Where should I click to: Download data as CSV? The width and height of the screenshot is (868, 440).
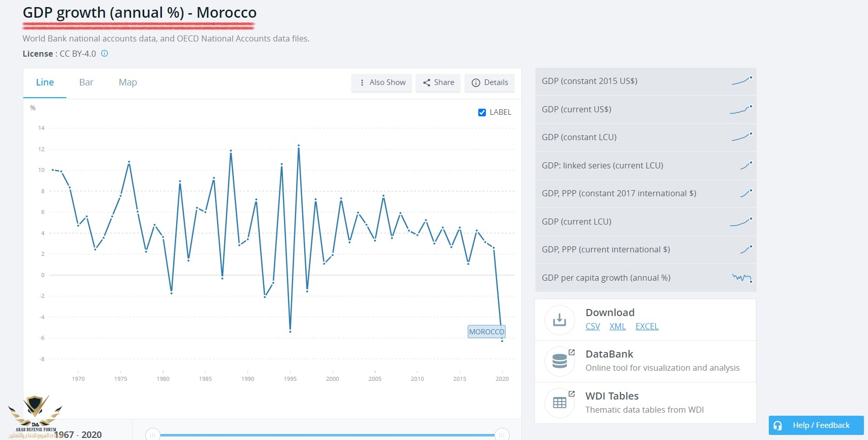[x=592, y=327]
